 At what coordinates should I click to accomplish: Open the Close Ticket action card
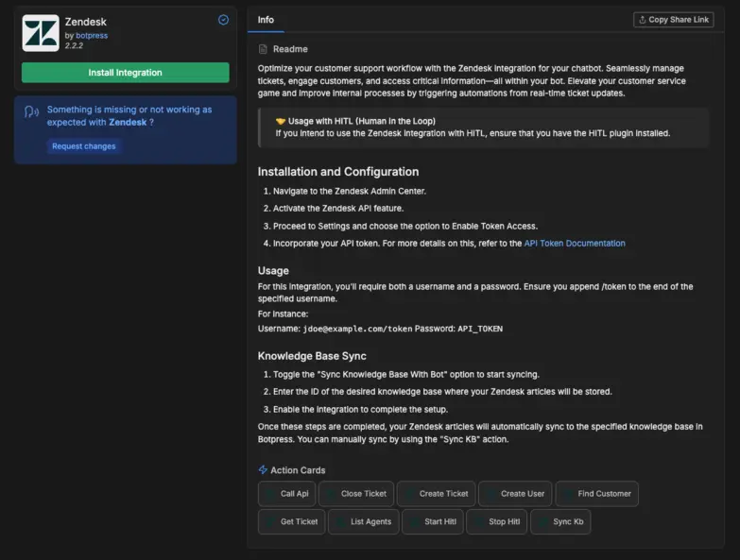356,494
